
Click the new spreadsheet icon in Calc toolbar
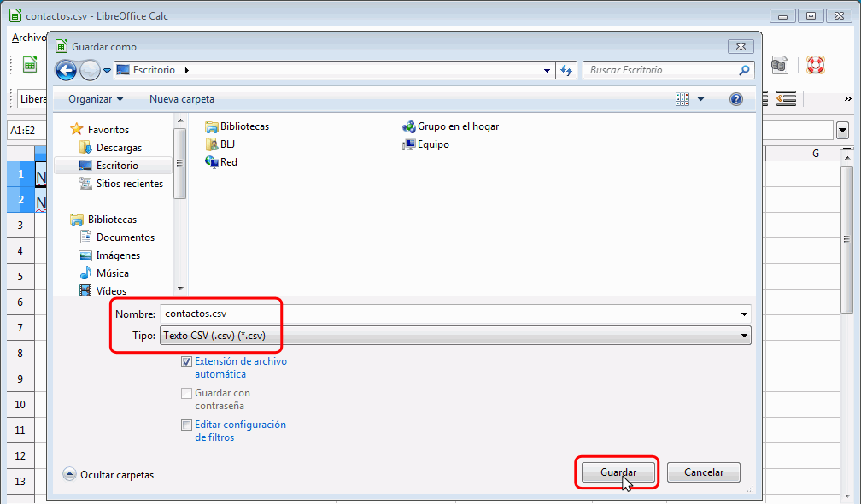click(30, 65)
